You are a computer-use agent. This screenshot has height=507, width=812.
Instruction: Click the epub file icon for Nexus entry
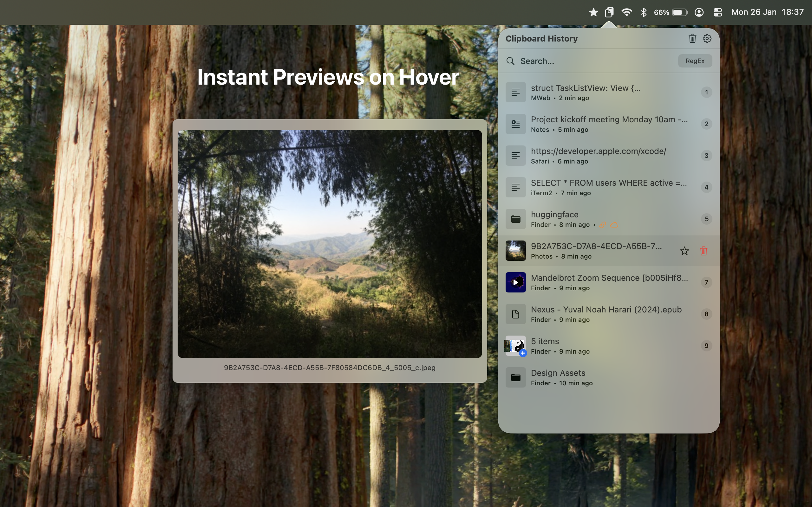click(x=515, y=314)
